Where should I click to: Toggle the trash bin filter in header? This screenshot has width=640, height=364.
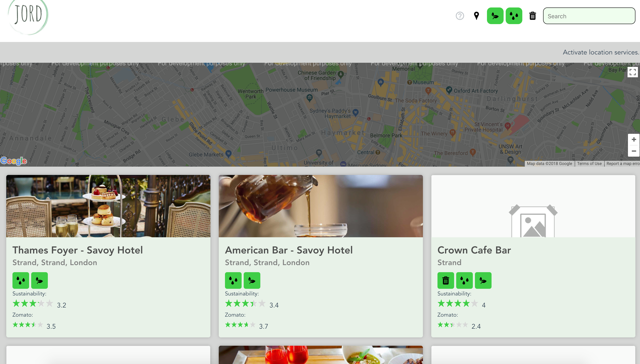[533, 16]
